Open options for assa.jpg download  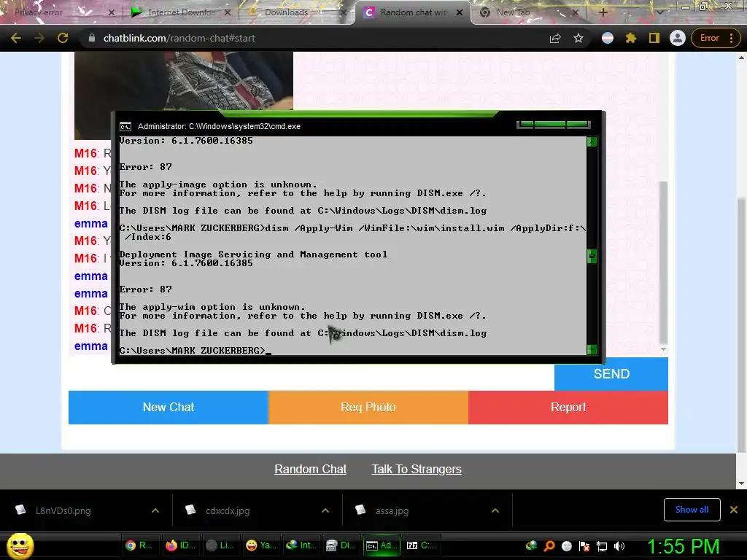(x=495, y=510)
